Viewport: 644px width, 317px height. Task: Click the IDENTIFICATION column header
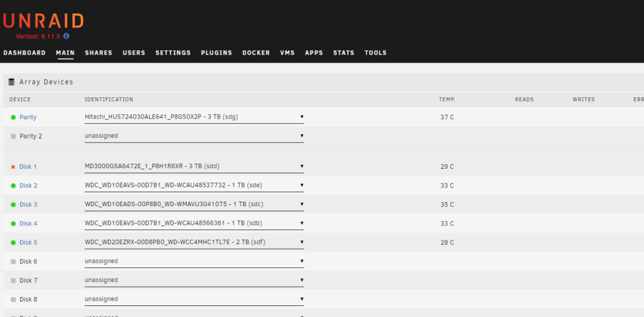click(109, 99)
